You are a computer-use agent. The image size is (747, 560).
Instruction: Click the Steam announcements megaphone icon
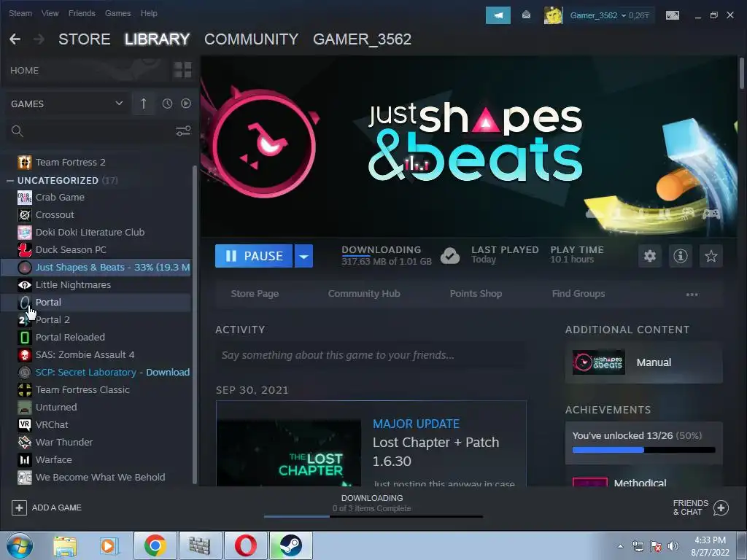[x=498, y=15]
